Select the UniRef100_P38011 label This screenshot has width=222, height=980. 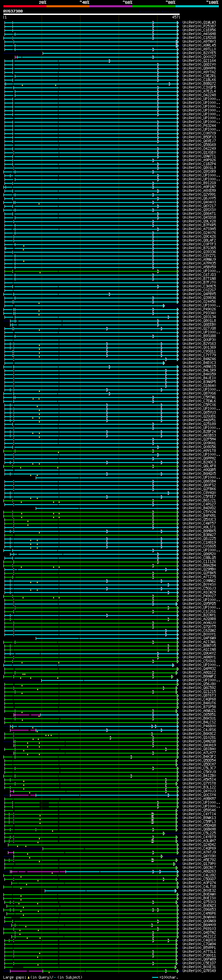(x=199, y=955)
